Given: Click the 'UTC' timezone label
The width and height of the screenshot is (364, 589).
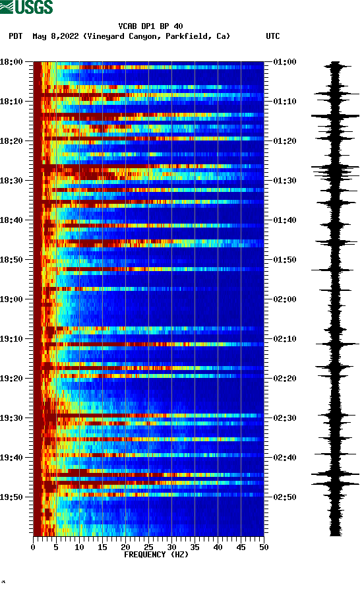Looking at the screenshot, I should pos(273,36).
